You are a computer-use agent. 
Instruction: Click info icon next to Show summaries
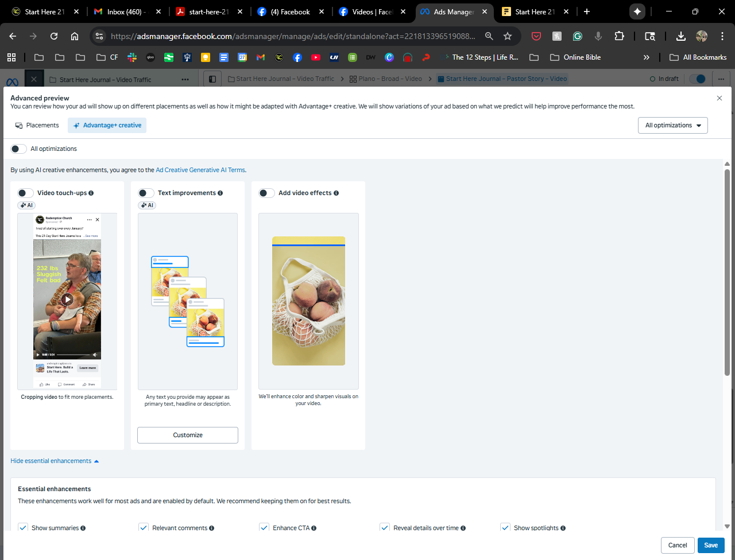click(x=83, y=528)
